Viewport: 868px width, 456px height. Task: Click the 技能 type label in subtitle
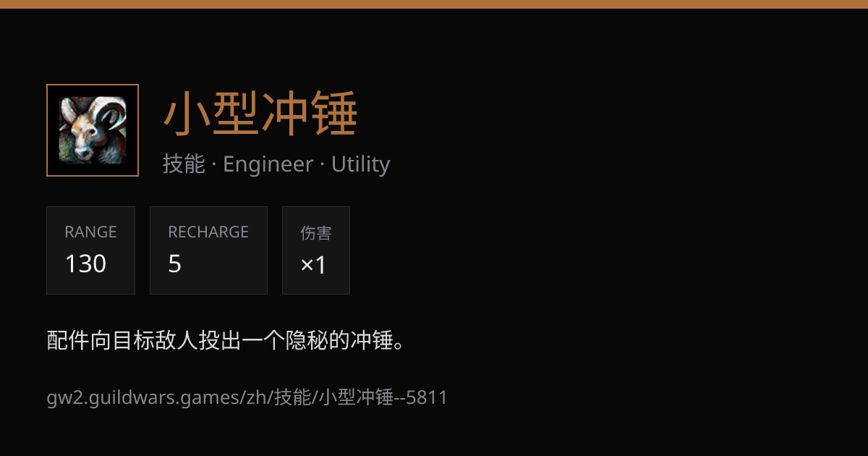(x=184, y=164)
